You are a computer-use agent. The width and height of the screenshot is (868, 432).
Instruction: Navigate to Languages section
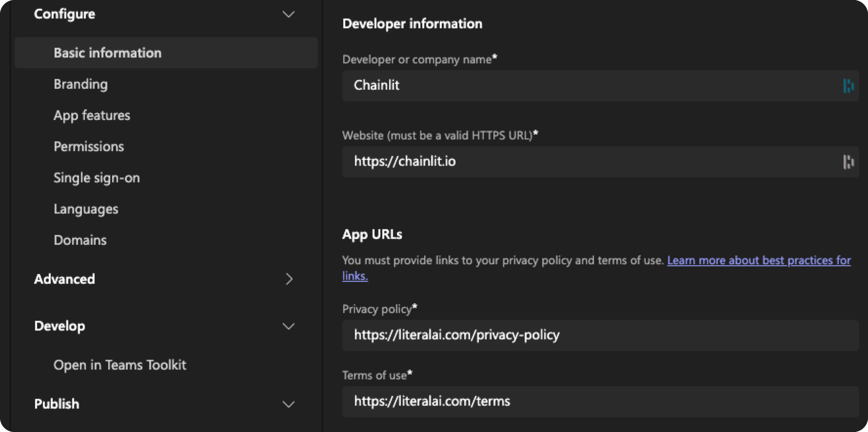[86, 209]
